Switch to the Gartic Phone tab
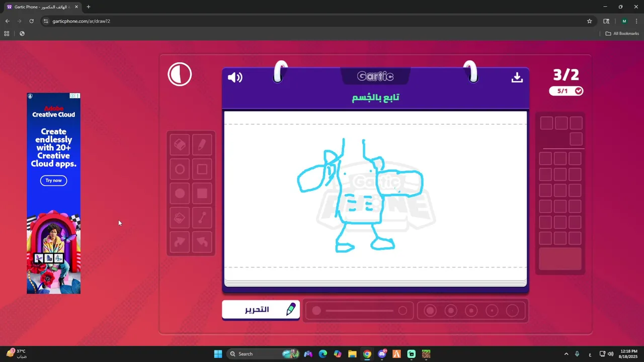The height and width of the screenshot is (362, 644). (x=42, y=7)
